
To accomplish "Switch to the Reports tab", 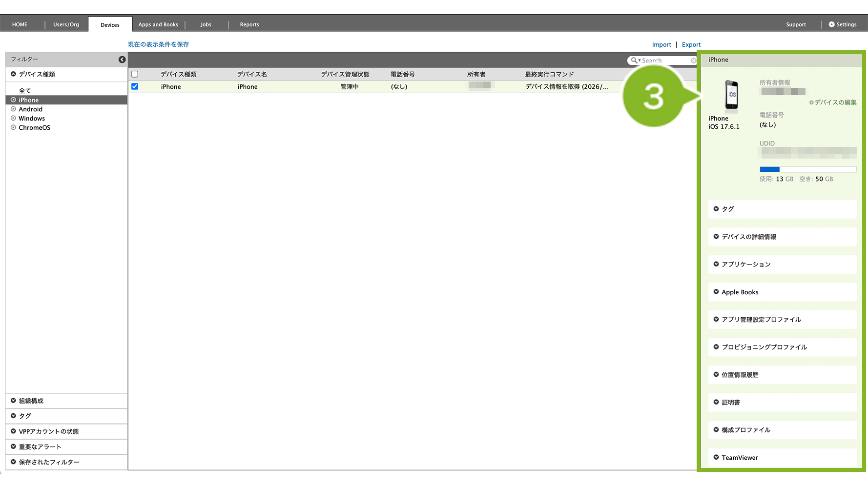I will click(x=249, y=24).
